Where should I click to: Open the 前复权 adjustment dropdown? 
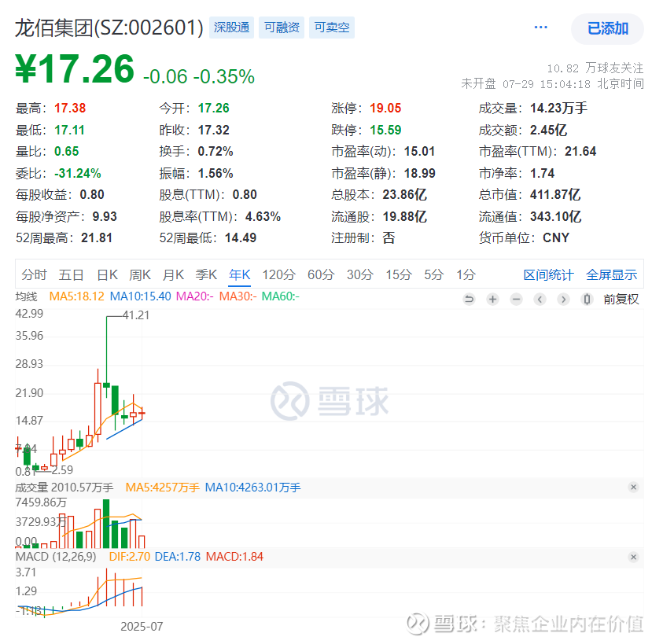pos(621,300)
